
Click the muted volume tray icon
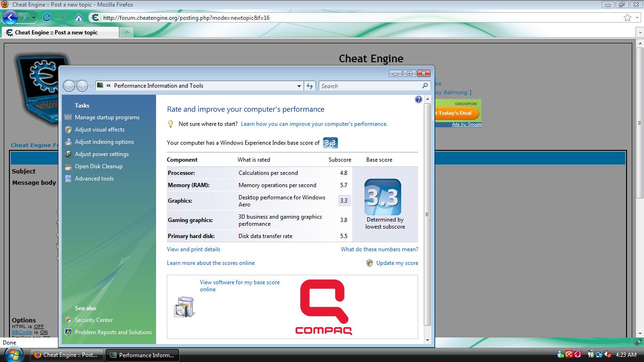click(x=608, y=354)
